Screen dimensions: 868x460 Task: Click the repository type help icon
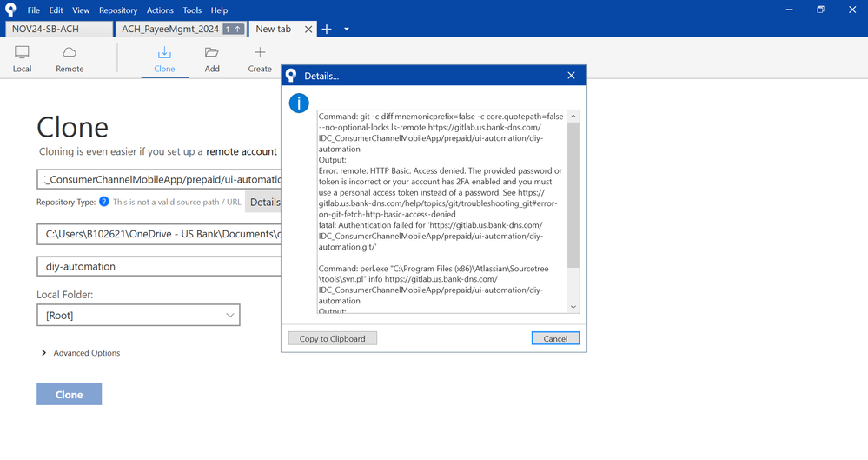click(x=104, y=202)
